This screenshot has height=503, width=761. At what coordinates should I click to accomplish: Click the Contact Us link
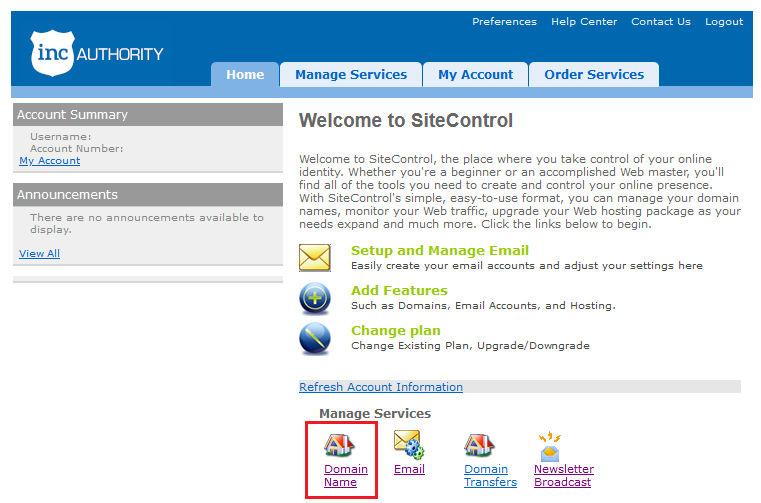[x=661, y=21]
